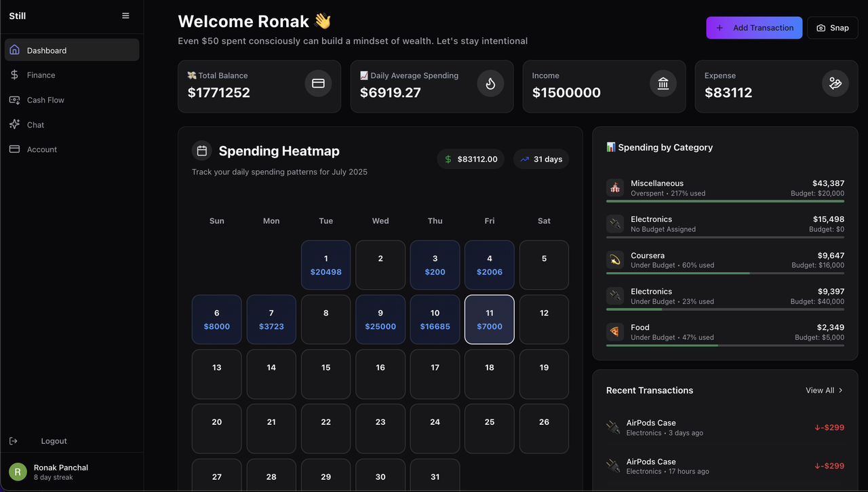The image size is (868, 492).
Task: Click the green R user avatar
Action: (x=18, y=472)
